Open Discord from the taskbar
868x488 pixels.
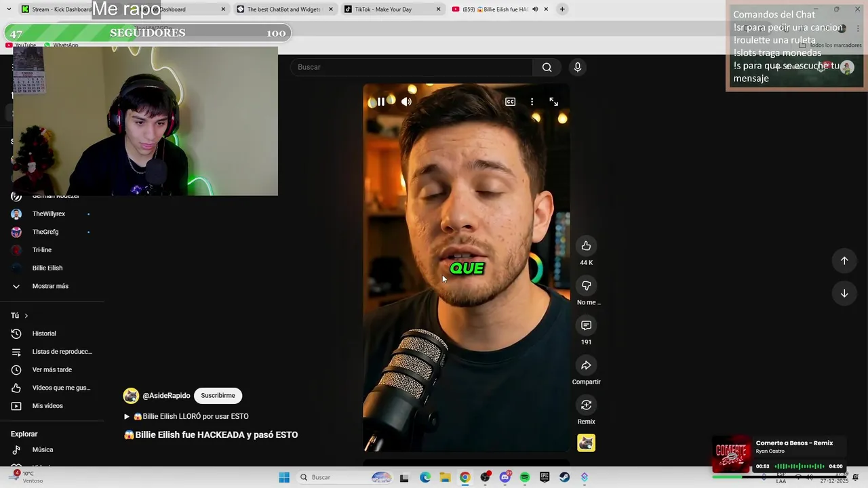[x=505, y=478]
